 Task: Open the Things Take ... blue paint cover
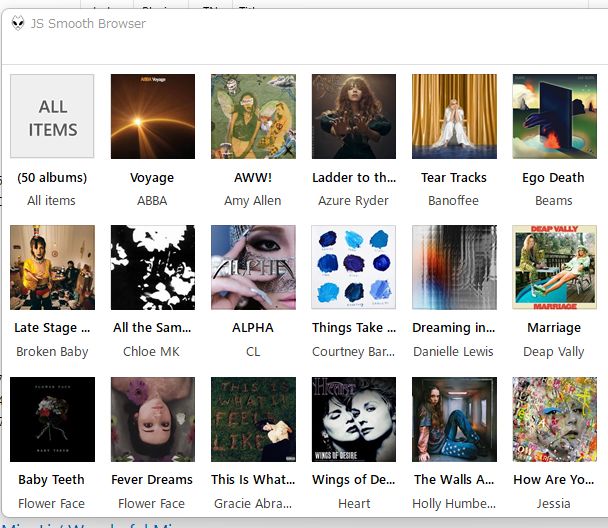tap(354, 267)
